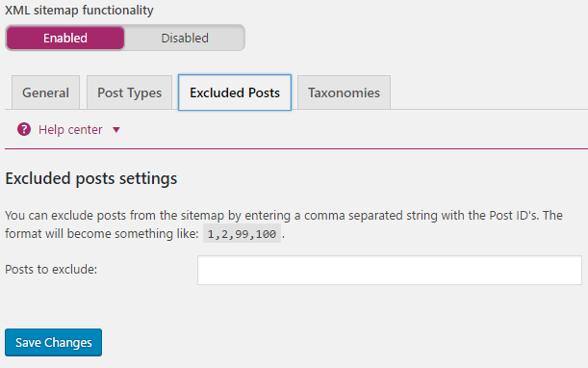This screenshot has width=588, height=368.
Task: Click the Posts to exclude label
Action: pos(51,269)
